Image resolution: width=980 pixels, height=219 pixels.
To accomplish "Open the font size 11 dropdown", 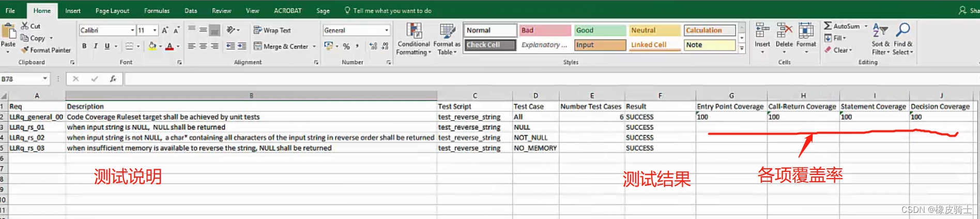I will pos(155,31).
